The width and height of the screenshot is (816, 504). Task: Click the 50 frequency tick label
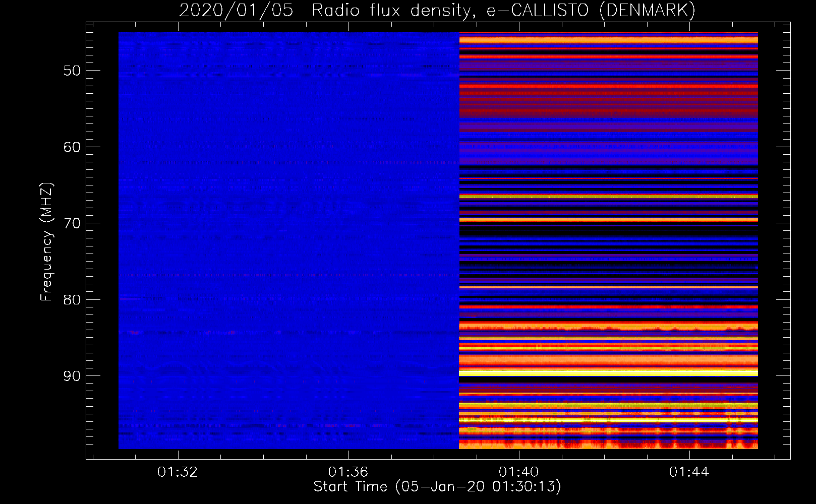(72, 71)
